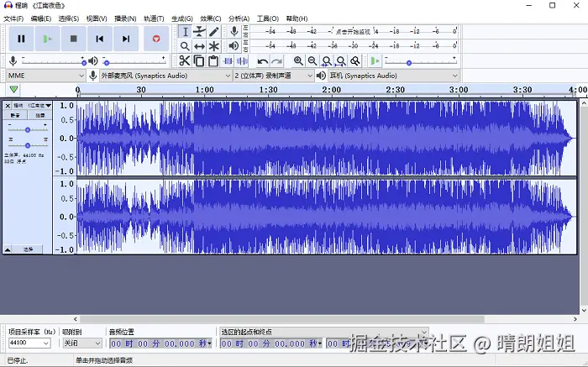The height and width of the screenshot is (367, 588).
Task: Copy selection with the Copy icon
Action: pos(199,60)
